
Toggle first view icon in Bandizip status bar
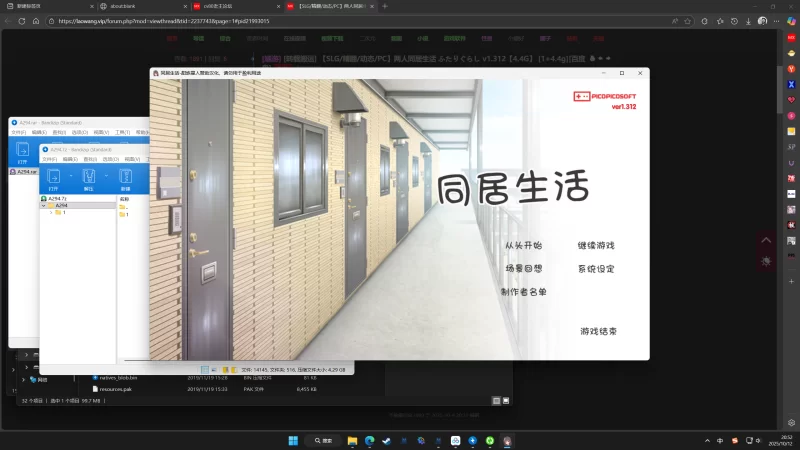(x=205, y=370)
